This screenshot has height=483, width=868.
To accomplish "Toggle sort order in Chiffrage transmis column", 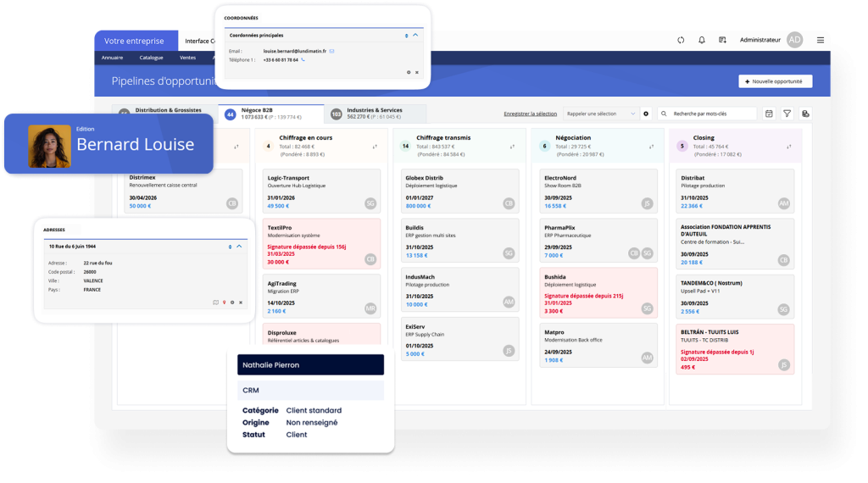I will pyautogui.click(x=512, y=146).
